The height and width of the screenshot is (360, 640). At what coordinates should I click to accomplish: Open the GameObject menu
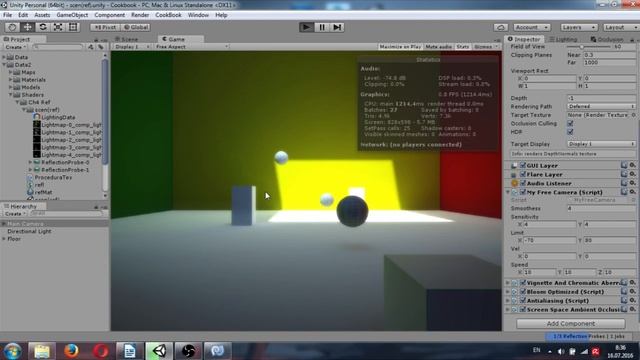[72, 15]
